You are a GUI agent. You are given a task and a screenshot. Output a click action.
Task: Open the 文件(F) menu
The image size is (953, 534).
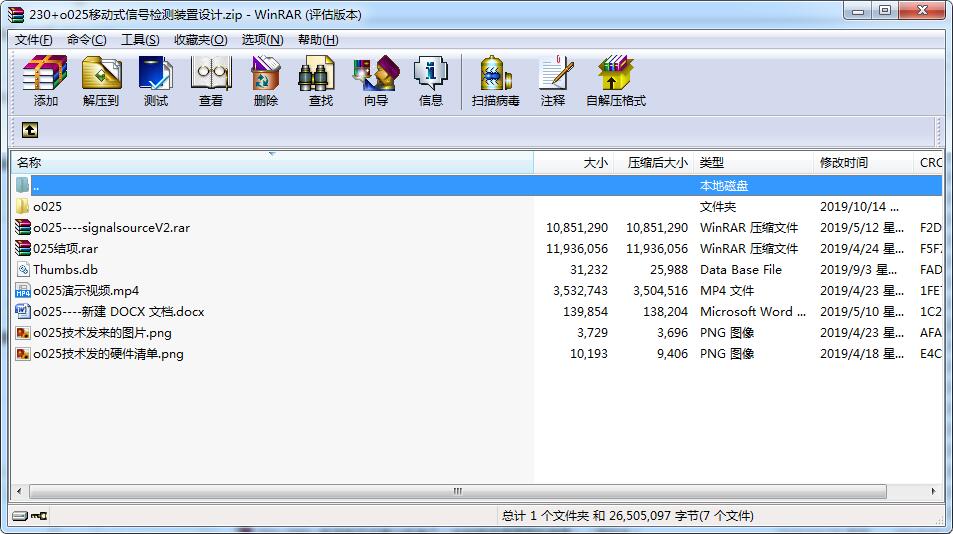click(33, 39)
